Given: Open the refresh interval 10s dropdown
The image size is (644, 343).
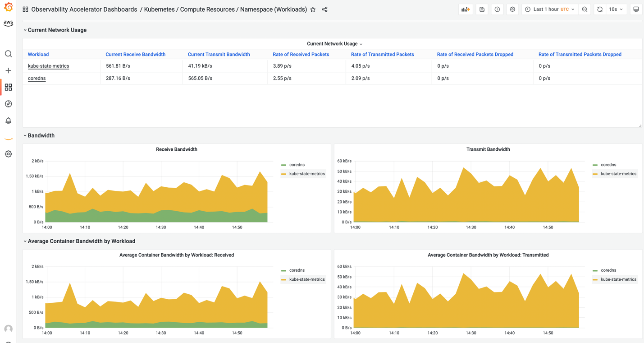Looking at the screenshot, I should pos(616,9).
